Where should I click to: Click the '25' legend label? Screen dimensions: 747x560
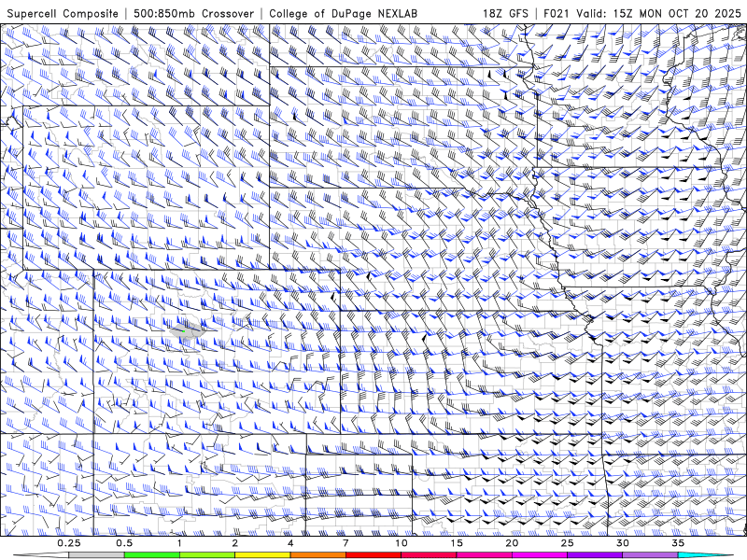tap(568, 543)
